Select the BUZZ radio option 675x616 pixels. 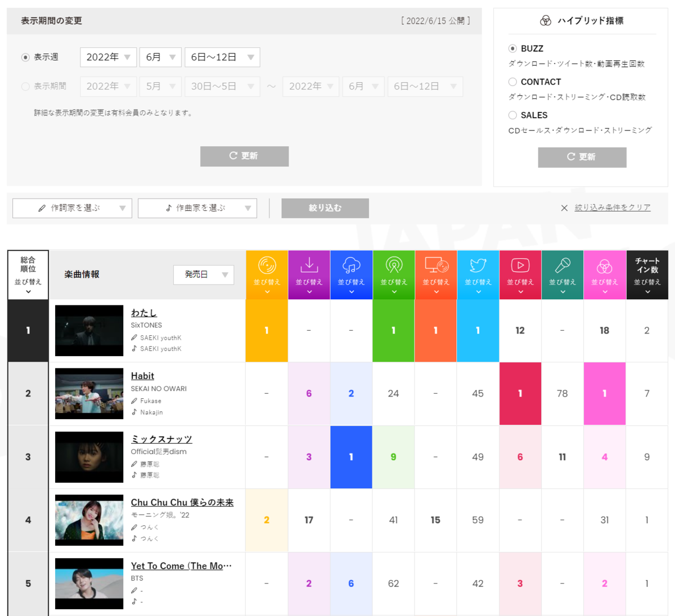tap(512, 48)
